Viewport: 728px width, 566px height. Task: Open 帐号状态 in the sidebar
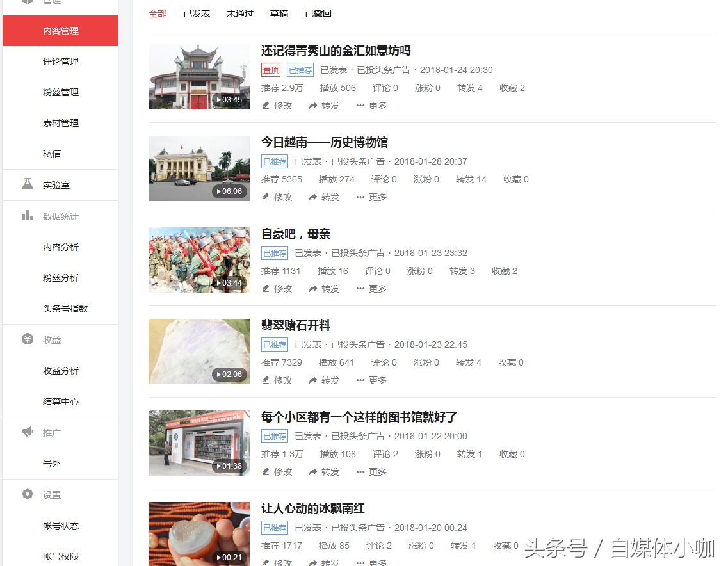60,526
